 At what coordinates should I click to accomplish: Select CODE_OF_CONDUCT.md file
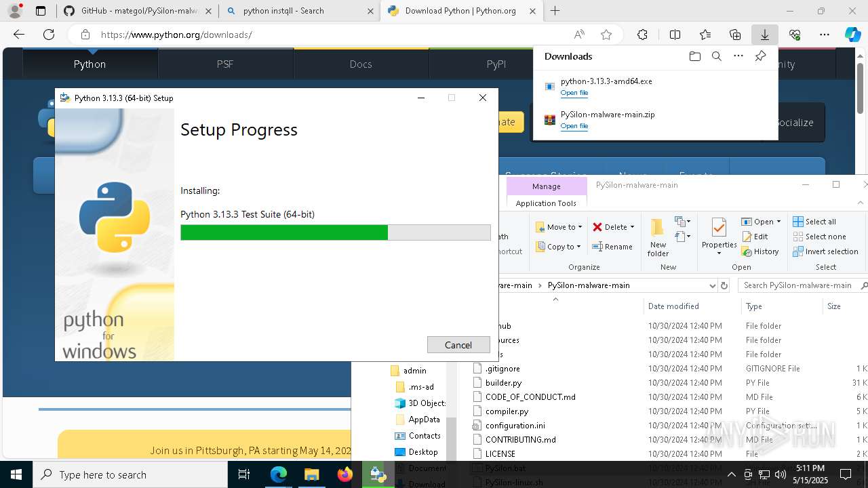pos(530,397)
